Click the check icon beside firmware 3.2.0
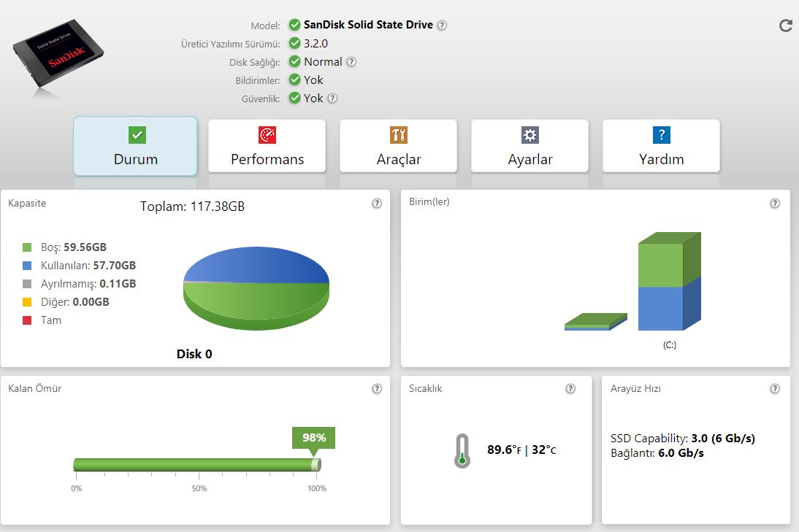Viewport: 799px width, 532px height. [294, 43]
